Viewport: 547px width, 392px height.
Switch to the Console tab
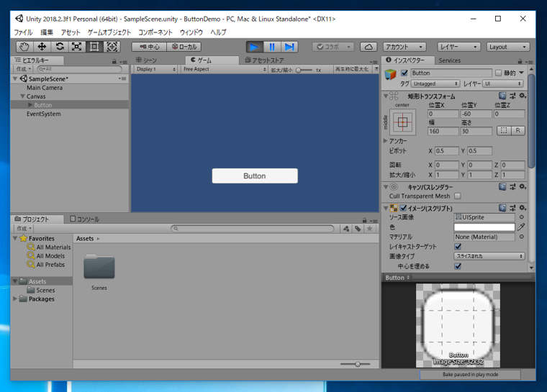85,219
